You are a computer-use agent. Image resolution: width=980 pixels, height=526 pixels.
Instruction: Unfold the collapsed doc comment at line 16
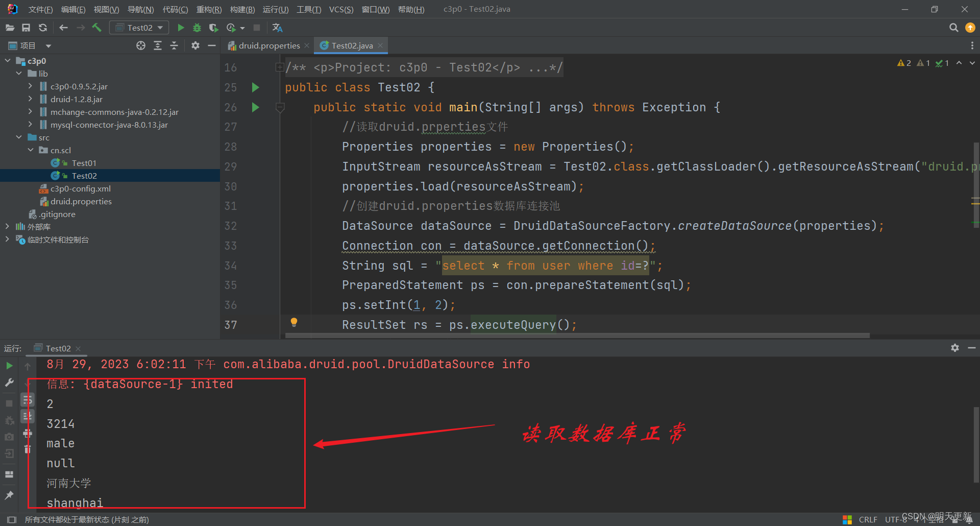pos(280,67)
